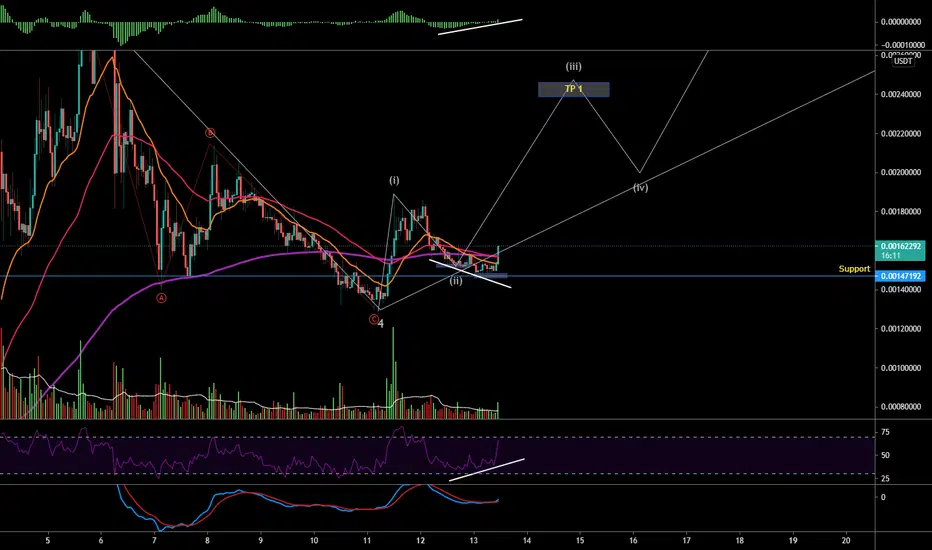Select the (i) wave label
The height and width of the screenshot is (550, 932).
394,180
